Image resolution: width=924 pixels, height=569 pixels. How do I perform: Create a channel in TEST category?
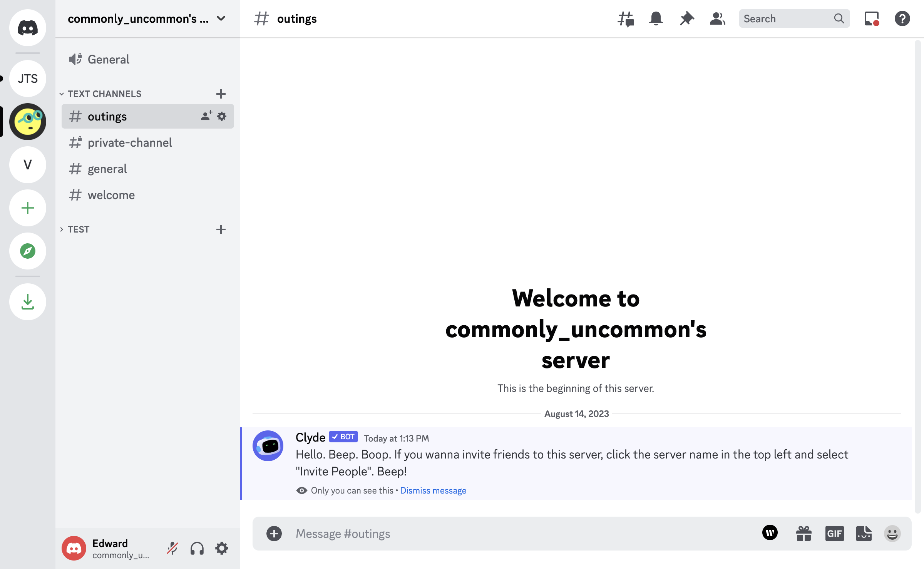(221, 229)
